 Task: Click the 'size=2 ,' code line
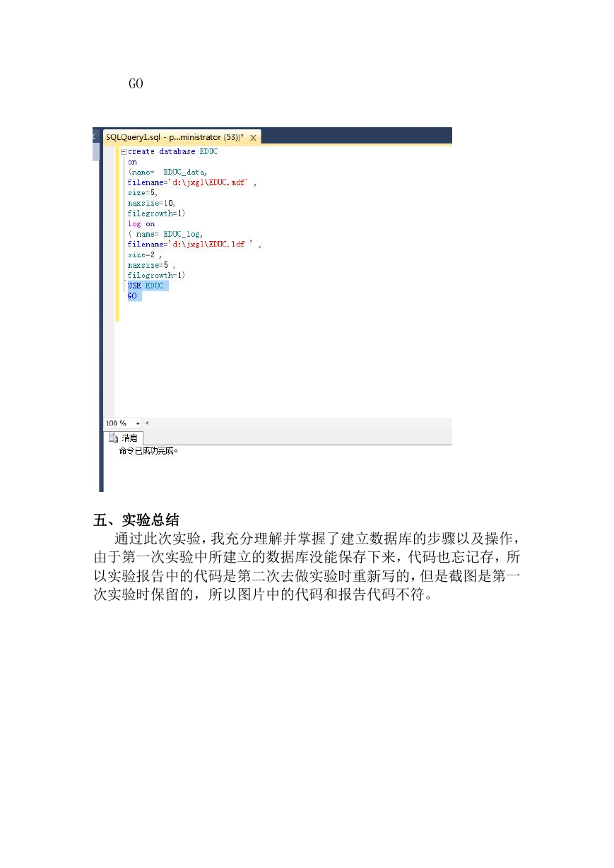coord(145,254)
